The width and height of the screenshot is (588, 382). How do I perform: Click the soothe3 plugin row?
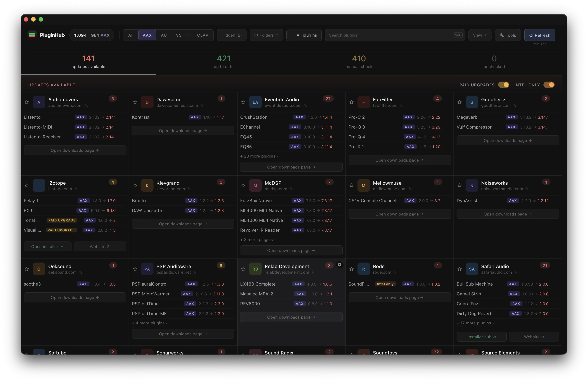(75, 284)
